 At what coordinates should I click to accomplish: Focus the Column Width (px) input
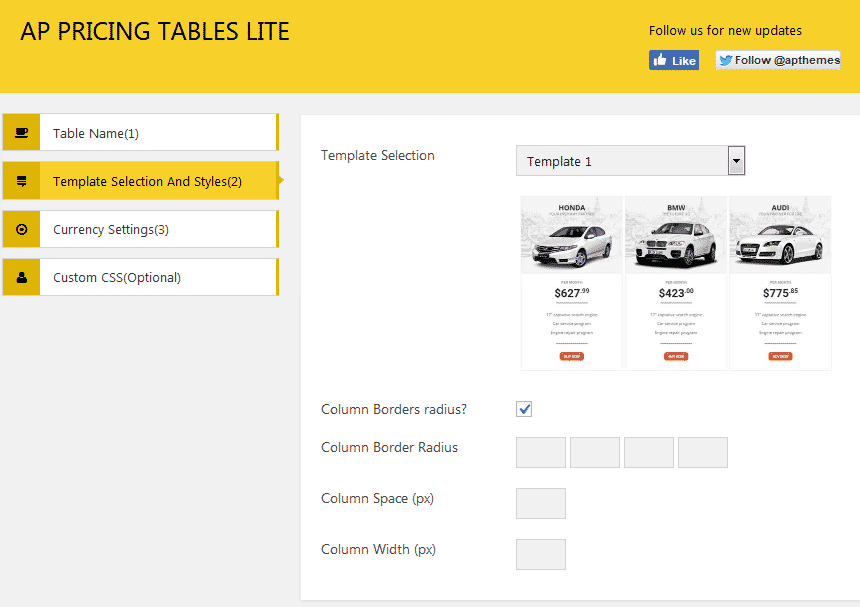tap(541, 554)
